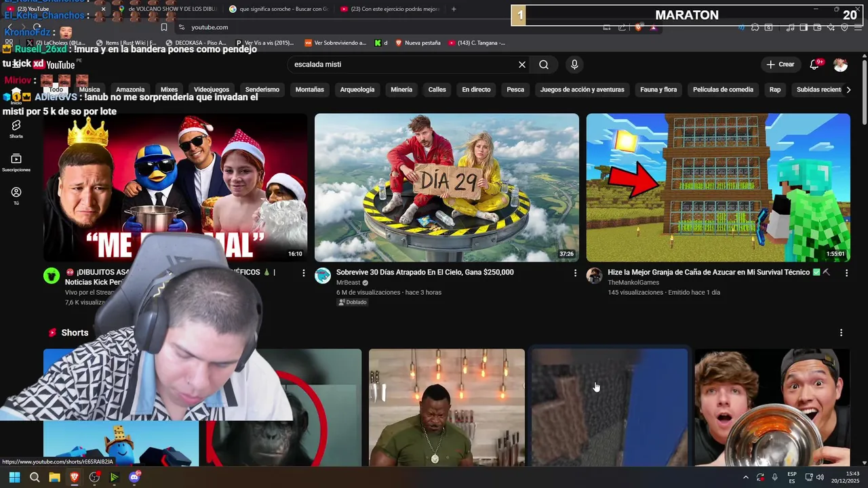The height and width of the screenshot is (488, 868).
Task: Switch to 'VOLCANO SHOW Y DE LOS DIBU' tab
Action: coord(166,9)
